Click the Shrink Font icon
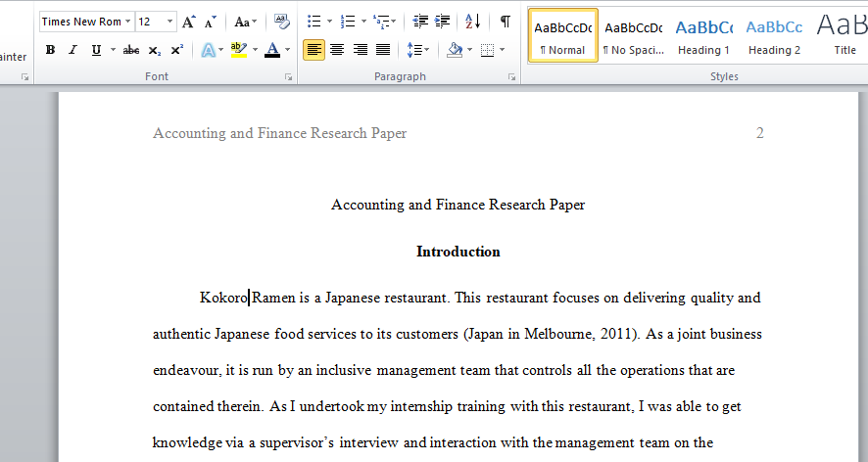Screen dimensions: 868x462 pyautogui.click(x=211, y=23)
